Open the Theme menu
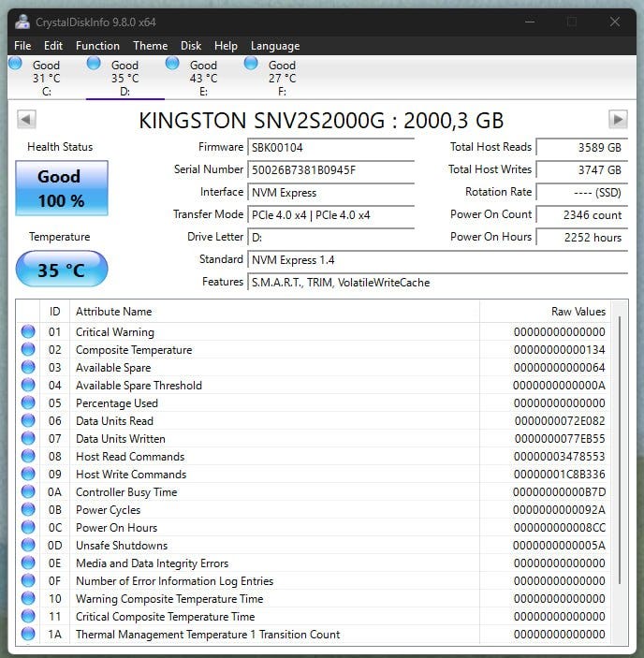The height and width of the screenshot is (658, 644). (x=150, y=45)
